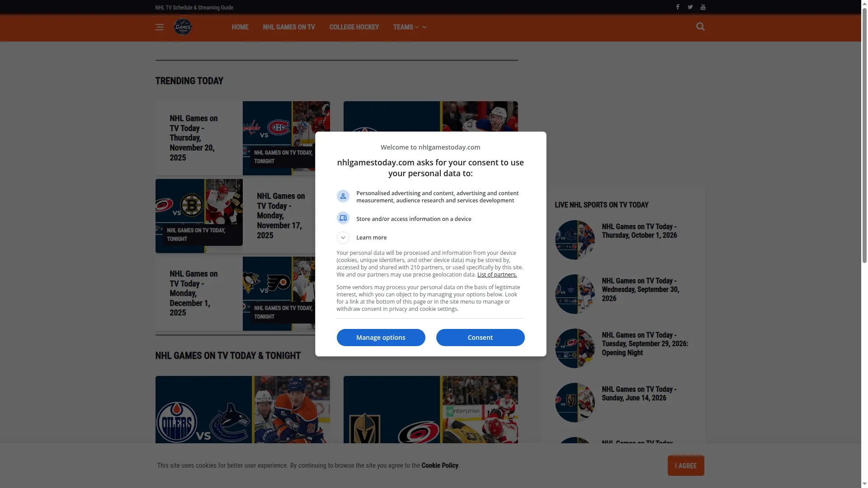Open Thursday, October 1, 2026 sidebar link
Image resolution: width=868 pixels, height=488 pixels.
[639, 231]
